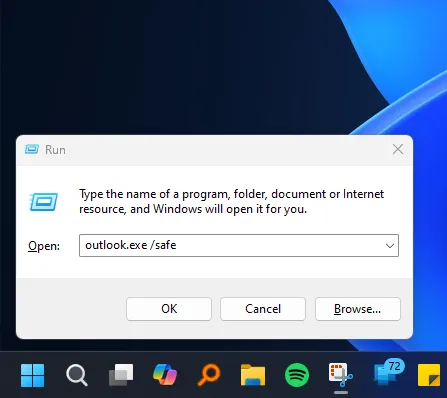This screenshot has height=398, width=447.
Task: Click Browse... to pick a program
Action: [x=358, y=309]
